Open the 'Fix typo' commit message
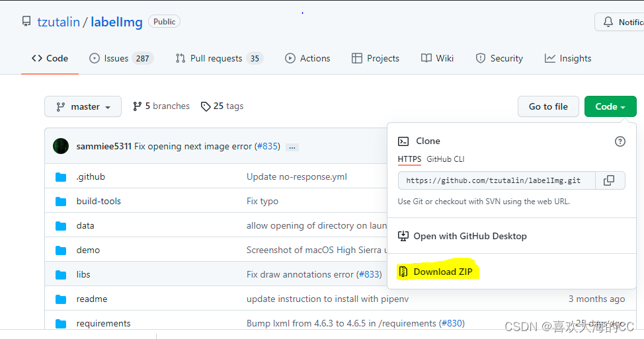The height and width of the screenshot is (339, 644). click(262, 201)
